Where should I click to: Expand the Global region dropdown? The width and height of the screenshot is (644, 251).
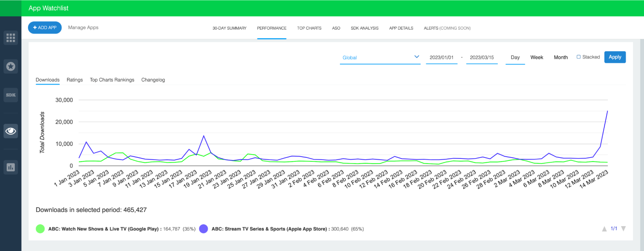(380, 58)
